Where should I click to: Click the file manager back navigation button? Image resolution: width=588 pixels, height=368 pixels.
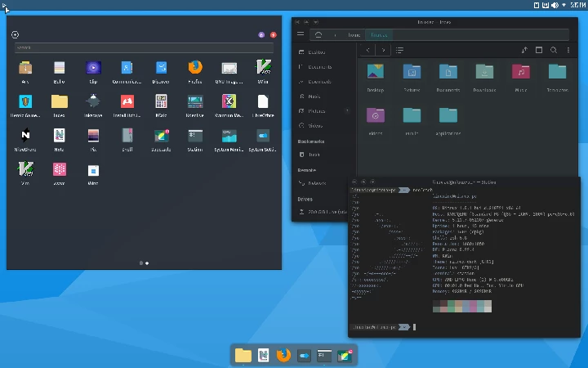pos(369,50)
